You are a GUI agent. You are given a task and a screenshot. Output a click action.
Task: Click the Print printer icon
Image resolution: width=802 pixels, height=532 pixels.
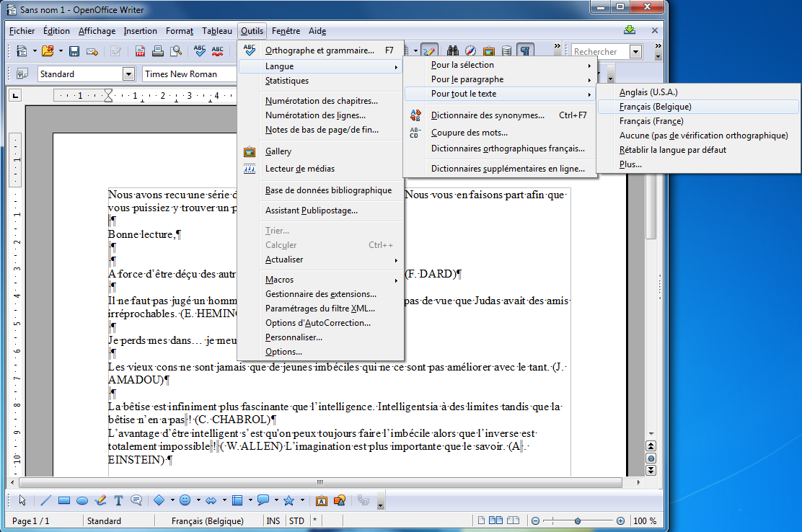coord(158,51)
